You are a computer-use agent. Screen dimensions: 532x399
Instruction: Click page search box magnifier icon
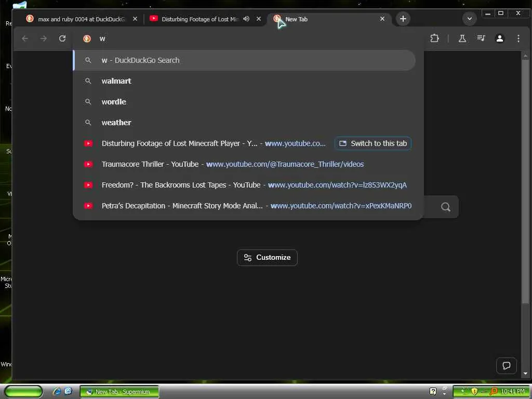445,207
